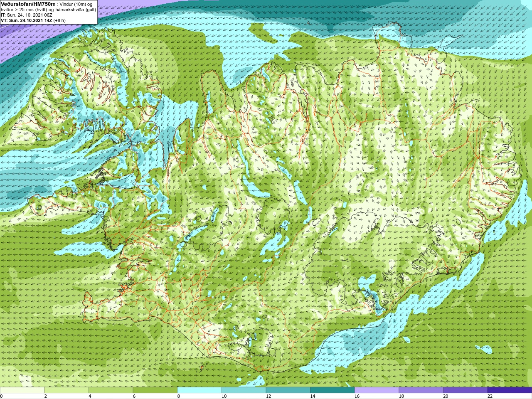Click the legend value "10"

coord(224,396)
